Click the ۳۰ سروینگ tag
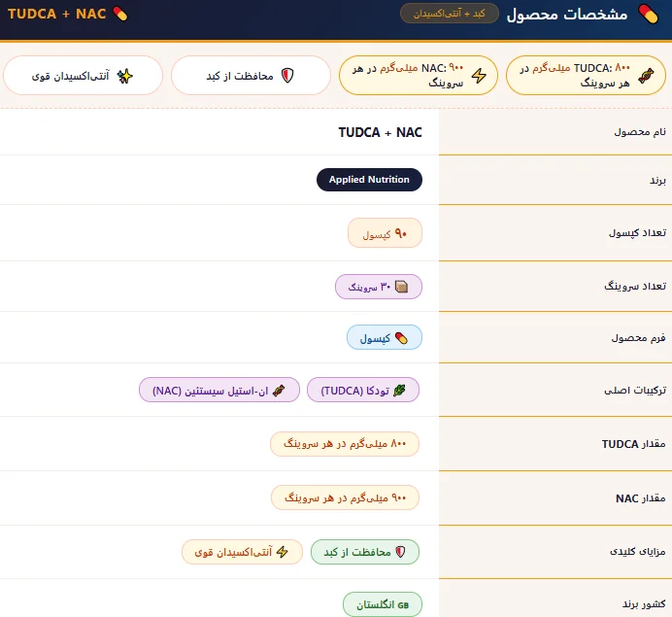The image size is (672, 617). pos(379,287)
